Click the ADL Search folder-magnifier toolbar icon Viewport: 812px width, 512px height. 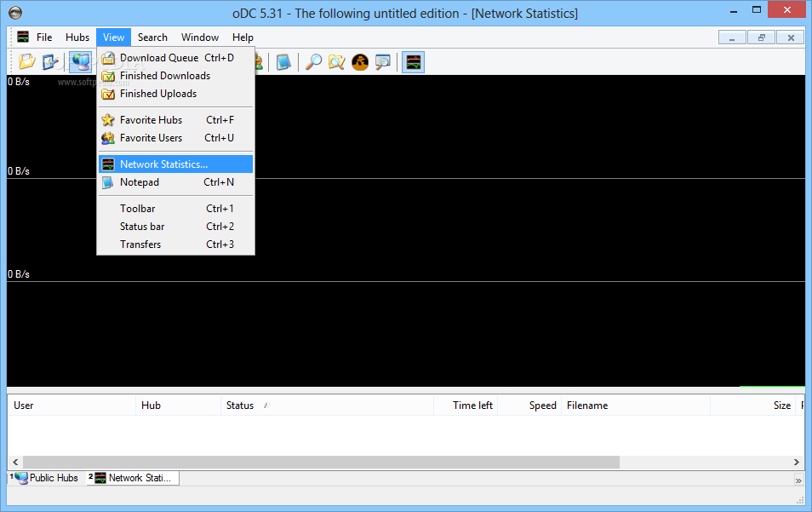point(336,62)
